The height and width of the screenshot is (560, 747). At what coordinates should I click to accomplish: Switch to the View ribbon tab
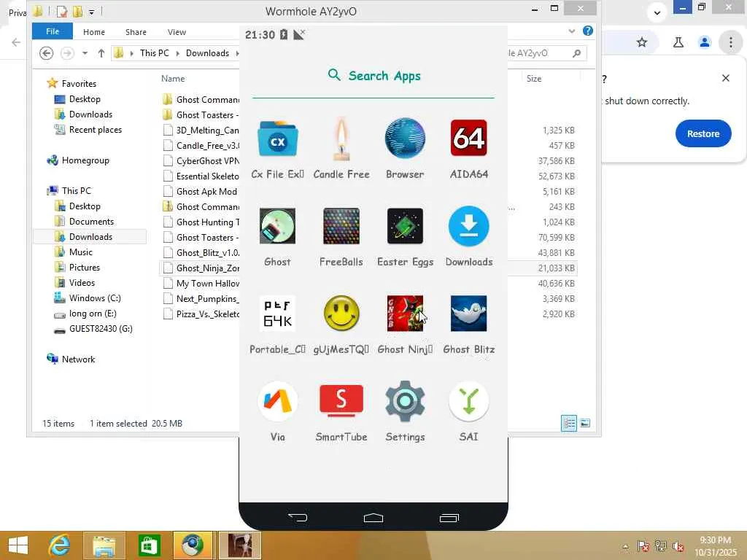click(177, 32)
